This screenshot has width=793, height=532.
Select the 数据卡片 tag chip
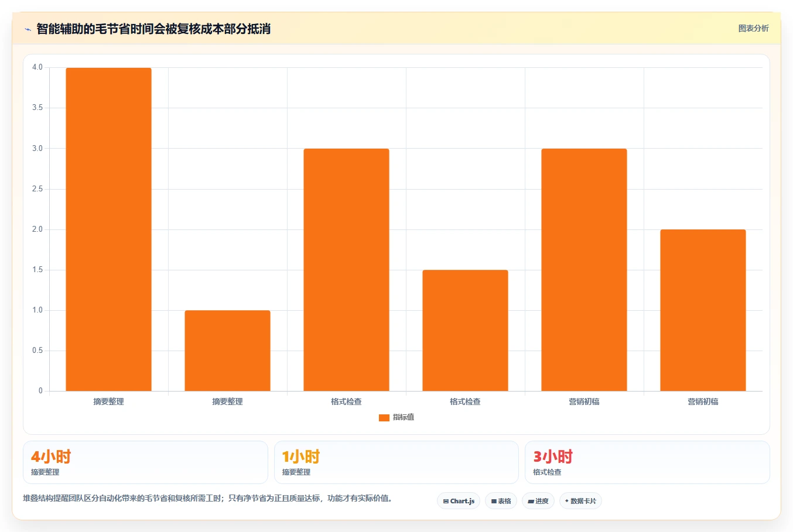pos(580,501)
